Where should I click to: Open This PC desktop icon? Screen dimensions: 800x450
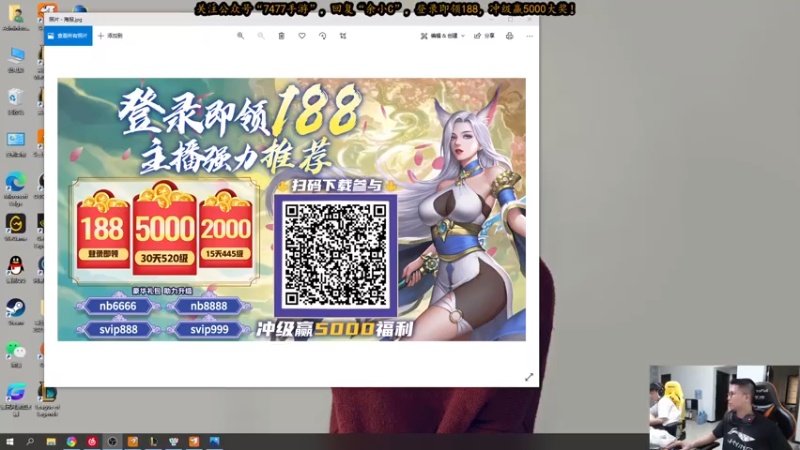pos(16,59)
